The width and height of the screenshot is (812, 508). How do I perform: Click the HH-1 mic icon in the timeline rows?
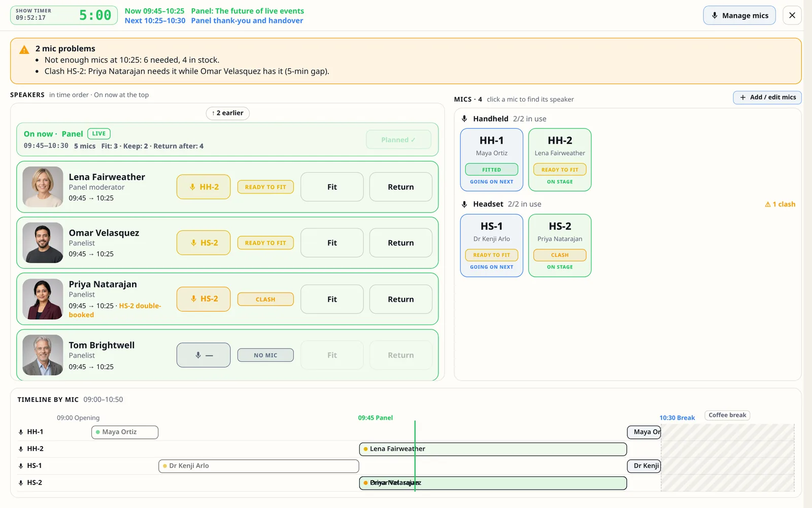point(21,432)
